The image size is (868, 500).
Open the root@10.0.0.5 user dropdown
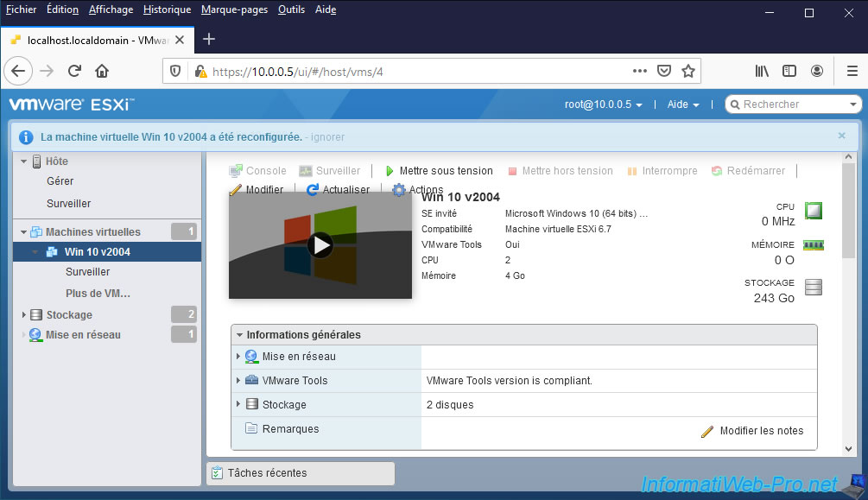coord(603,104)
